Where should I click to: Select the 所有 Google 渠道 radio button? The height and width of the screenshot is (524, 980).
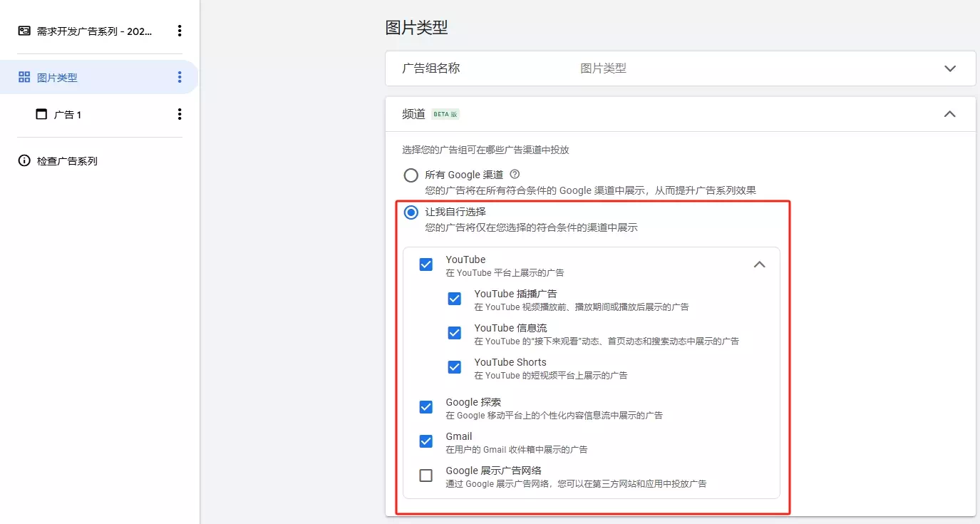411,175
